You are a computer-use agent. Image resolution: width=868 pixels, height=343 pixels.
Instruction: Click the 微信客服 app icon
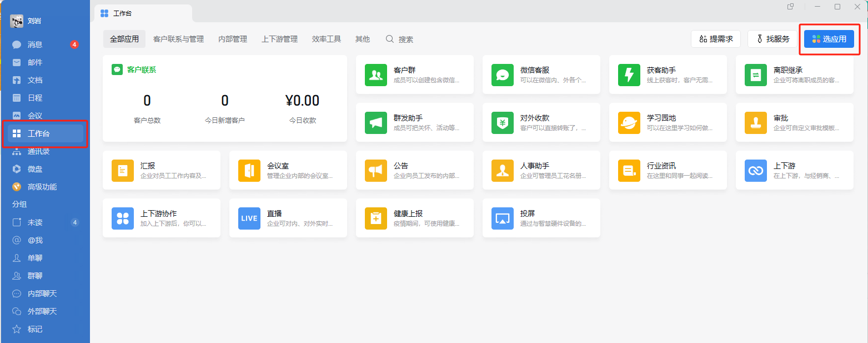pos(503,74)
